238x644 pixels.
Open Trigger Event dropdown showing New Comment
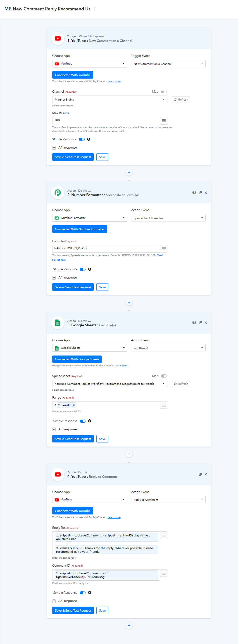click(168, 64)
